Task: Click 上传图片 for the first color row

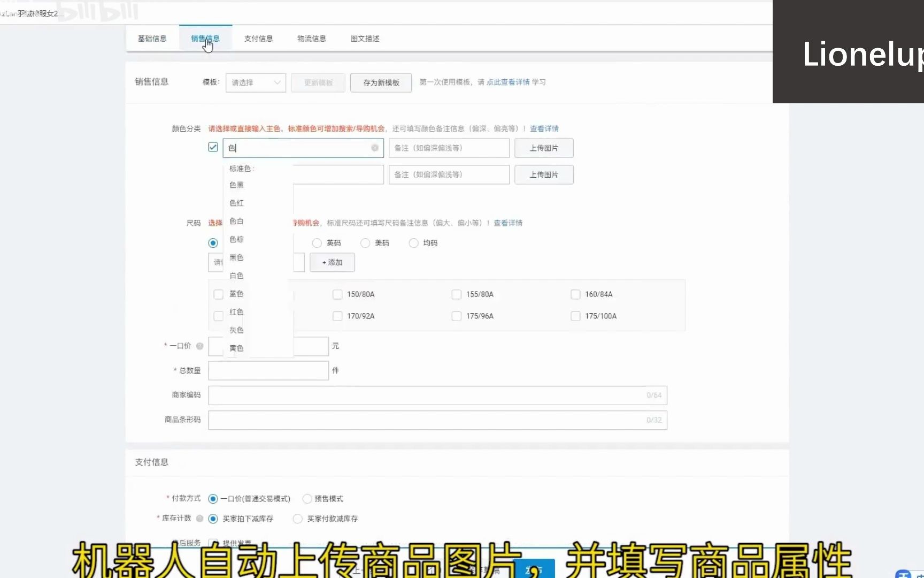Action: [544, 148]
